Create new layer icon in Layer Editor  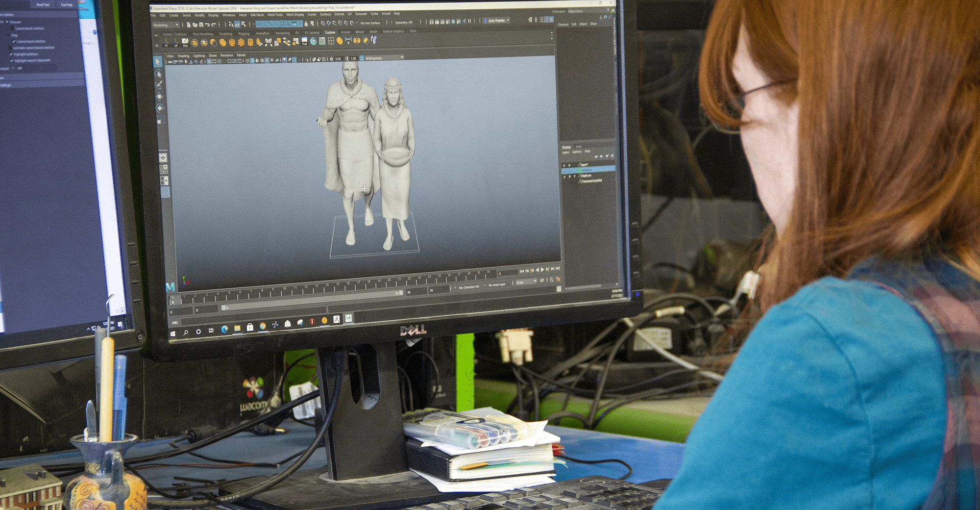[x=607, y=156]
